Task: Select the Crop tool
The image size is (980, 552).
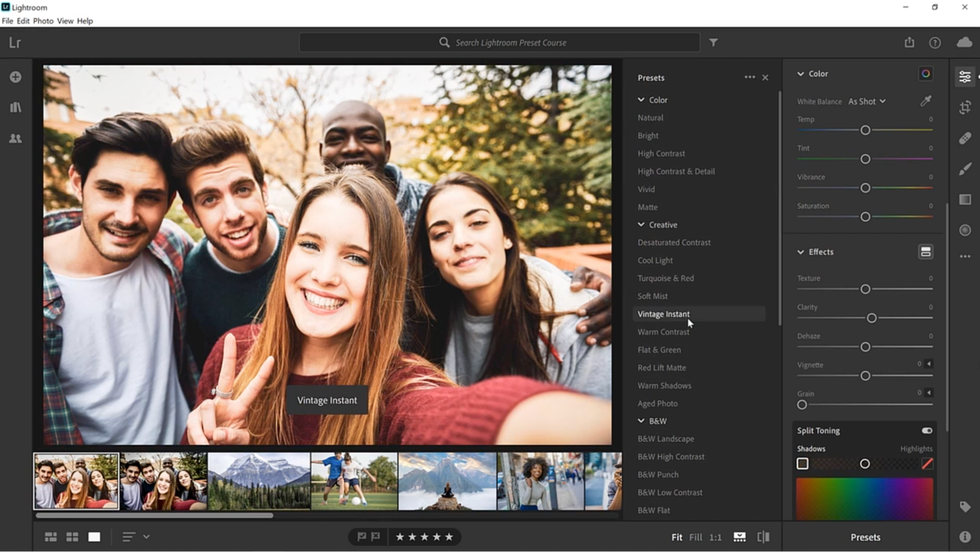Action: point(965,107)
